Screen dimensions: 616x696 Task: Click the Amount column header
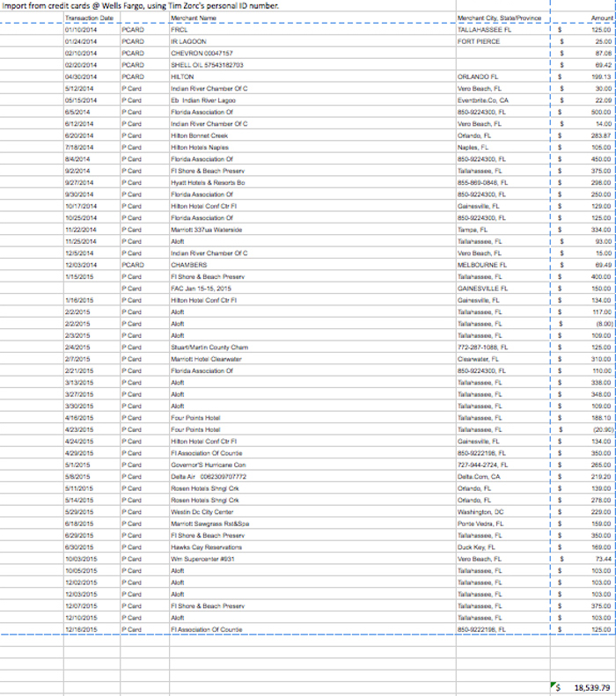click(x=600, y=18)
